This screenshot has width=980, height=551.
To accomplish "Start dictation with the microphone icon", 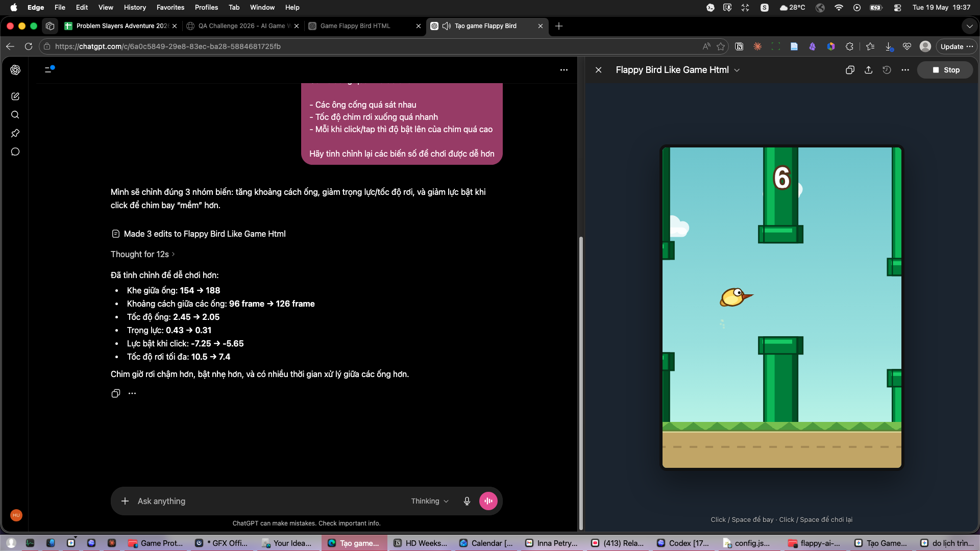I will click(467, 501).
